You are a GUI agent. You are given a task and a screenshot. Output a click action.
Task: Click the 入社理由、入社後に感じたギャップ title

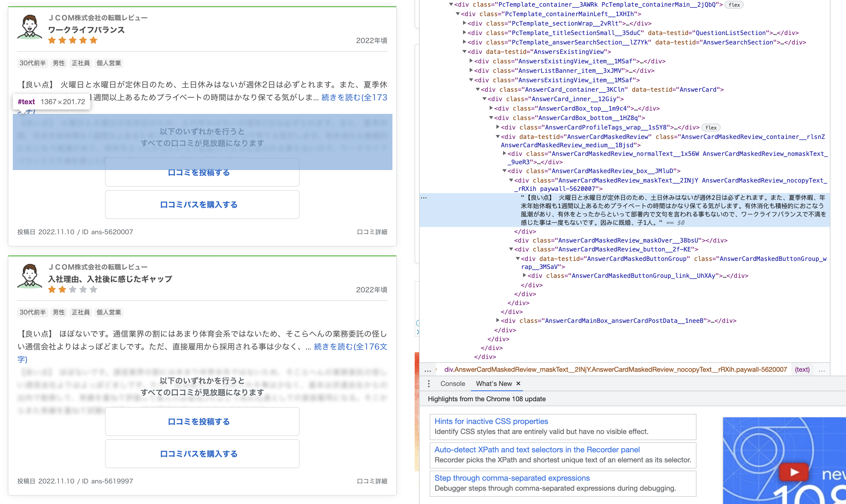[110, 279]
